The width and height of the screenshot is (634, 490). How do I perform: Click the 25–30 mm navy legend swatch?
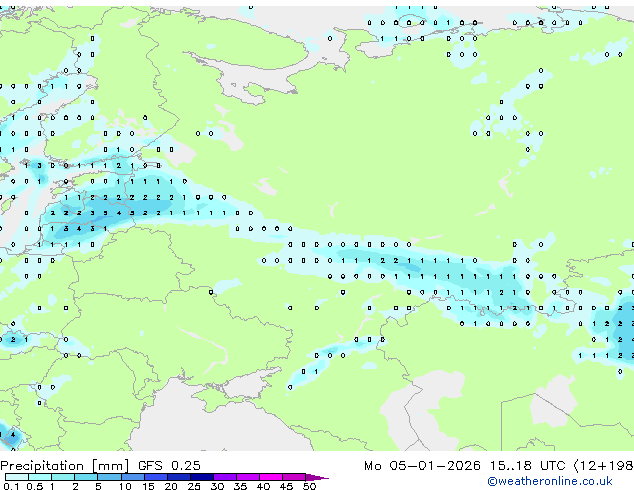pos(201,477)
